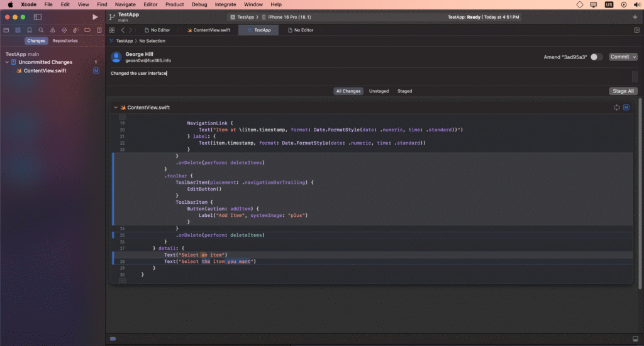The height and width of the screenshot is (346, 644).
Task: Select the Repositories tab in navigator
Action: point(65,41)
